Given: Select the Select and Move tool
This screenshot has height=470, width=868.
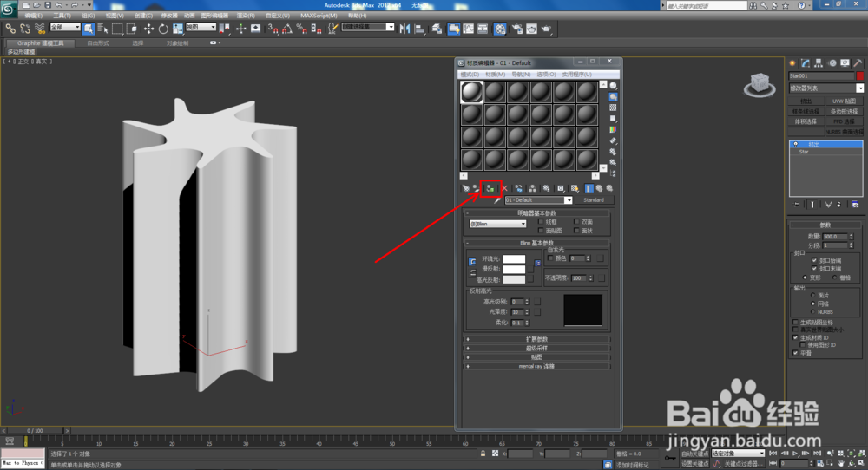Looking at the screenshot, I should (149, 29).
